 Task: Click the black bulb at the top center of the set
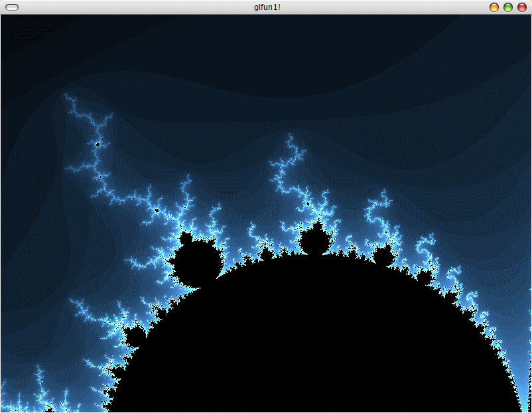(314, 241)
